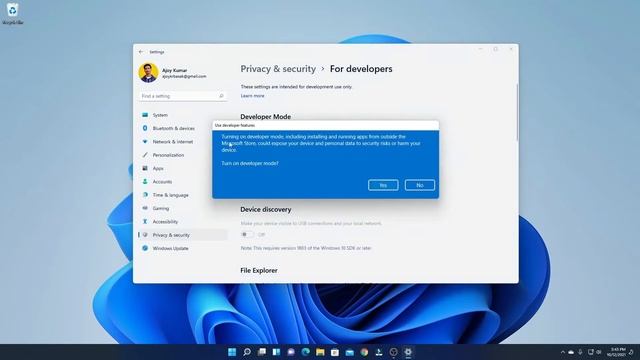
Task: Click the Network wifi icon in sidebar
Action: coord(145,142)
